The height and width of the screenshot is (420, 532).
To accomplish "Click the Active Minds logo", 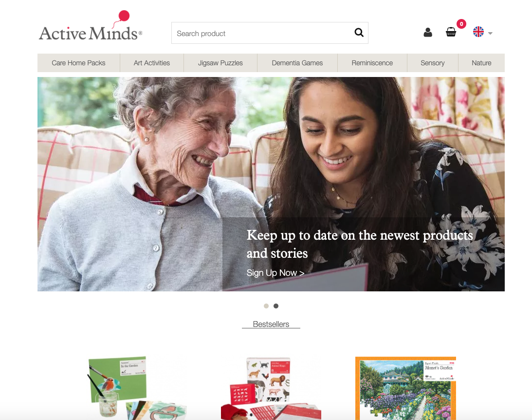I will 91,26.
